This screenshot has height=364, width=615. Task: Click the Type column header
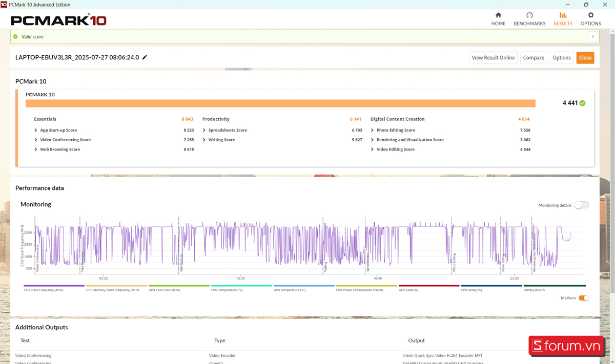[x=220, y=340]
